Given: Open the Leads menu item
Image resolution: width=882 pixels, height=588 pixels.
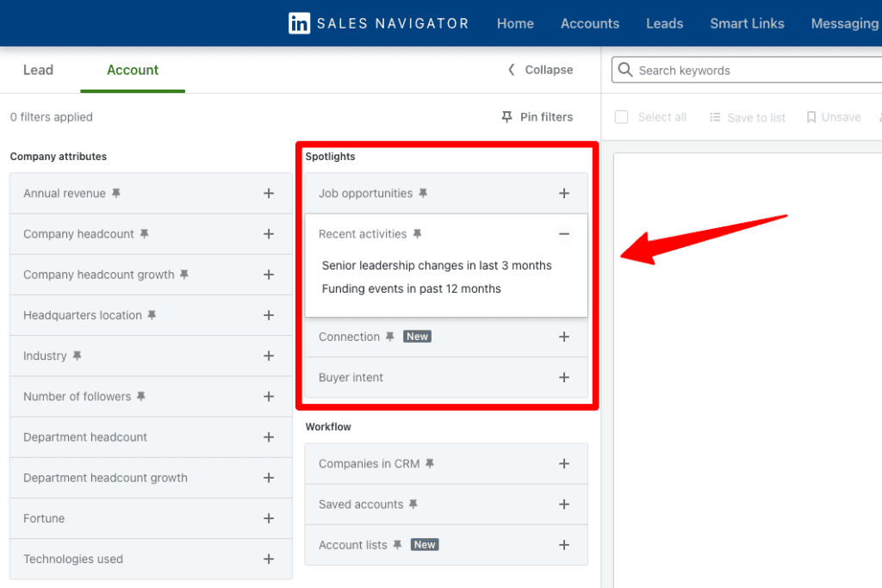Looking at the screenshot, I should click(x=664, y=23).
